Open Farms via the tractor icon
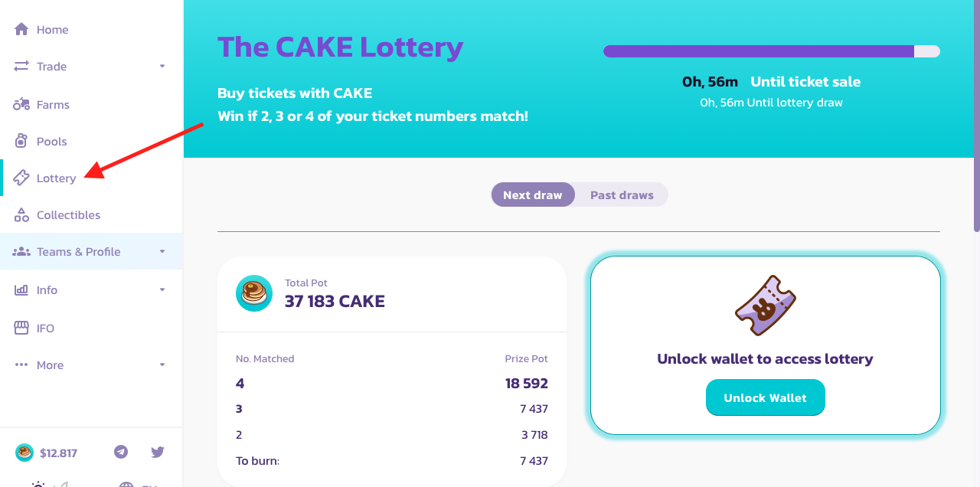 click(21, 104)
